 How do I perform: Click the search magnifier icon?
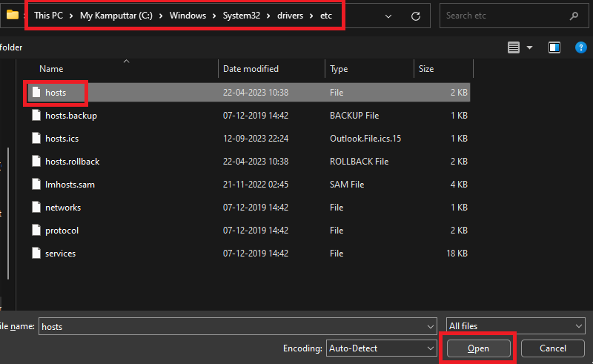574,16
